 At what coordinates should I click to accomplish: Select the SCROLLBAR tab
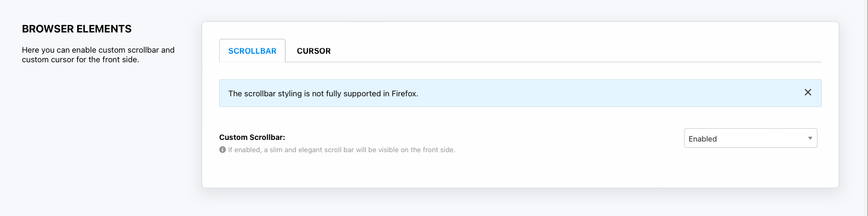252,51
